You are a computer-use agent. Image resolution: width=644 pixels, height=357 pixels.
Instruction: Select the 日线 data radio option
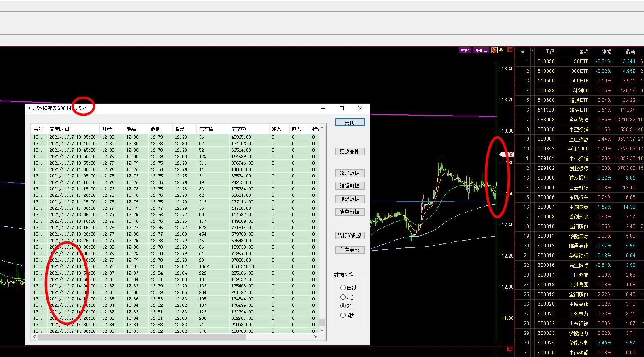348,288
